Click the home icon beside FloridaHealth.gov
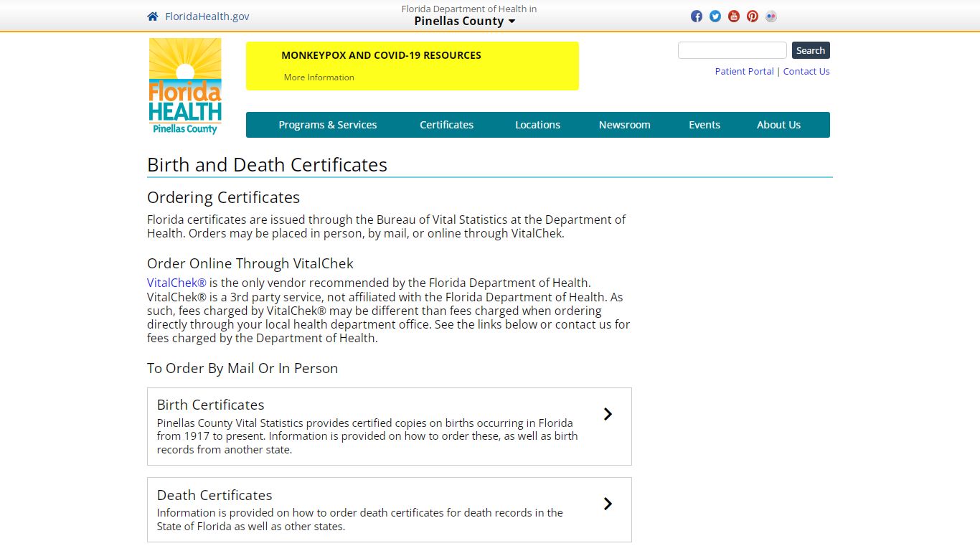980x551 pixels. coord(153,17)
